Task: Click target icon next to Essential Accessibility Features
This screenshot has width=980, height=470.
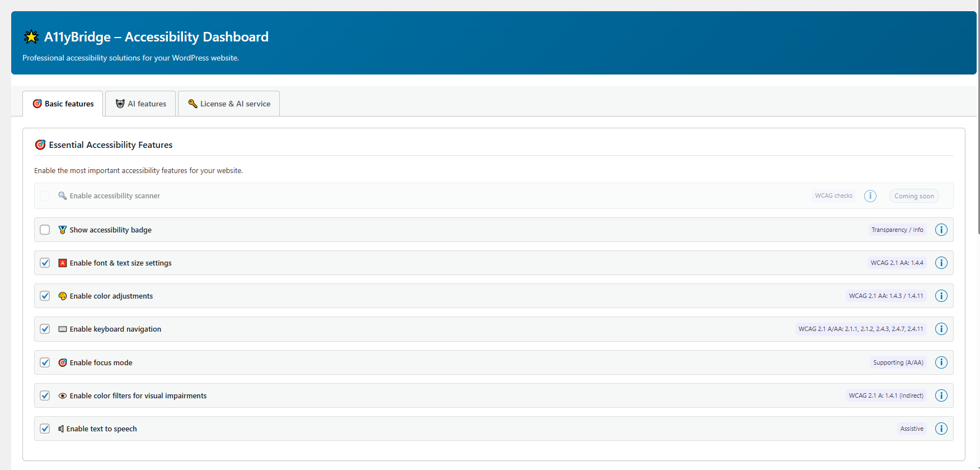Action: 40,145
